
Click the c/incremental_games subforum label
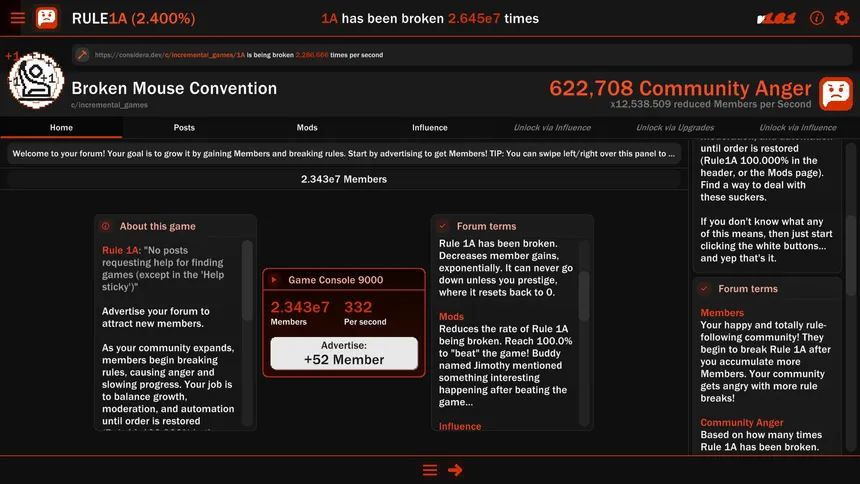coord(109,105)
